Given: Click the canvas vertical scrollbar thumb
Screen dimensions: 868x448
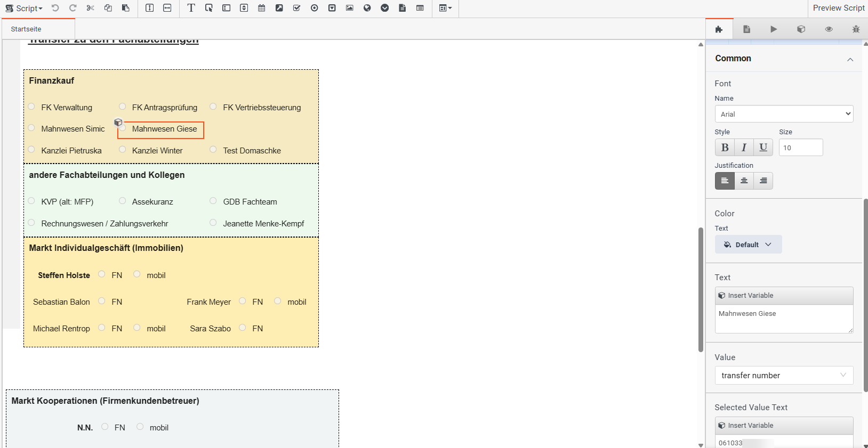Looking at the screenshot, I should pyautogui.click(x=701, y=290).
